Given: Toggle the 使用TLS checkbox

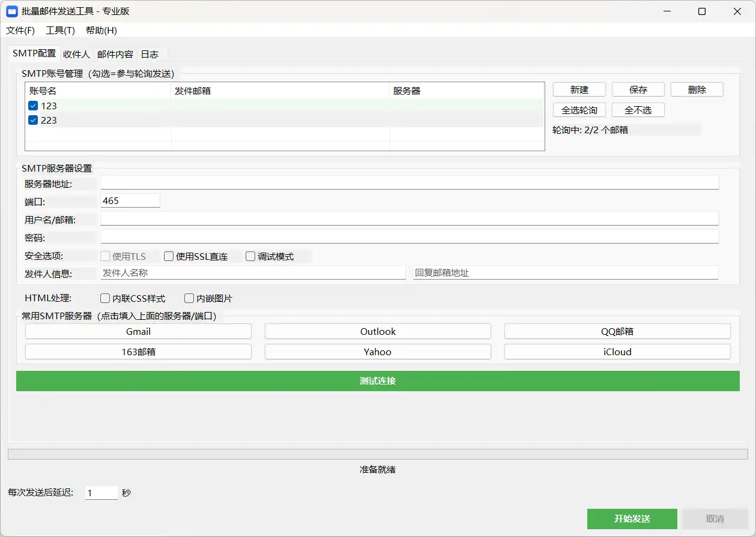Looking at the screenshot, I should point(105,257).
